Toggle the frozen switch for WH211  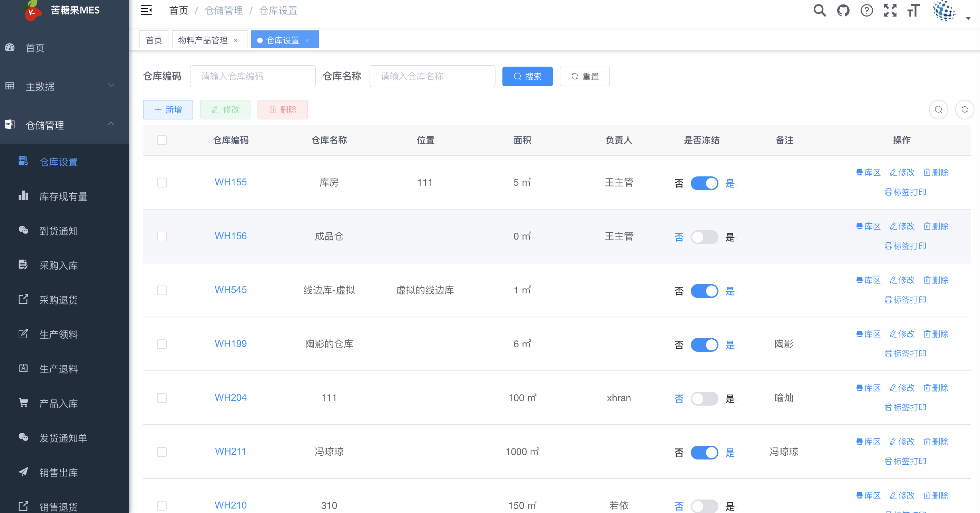point(704,453)
